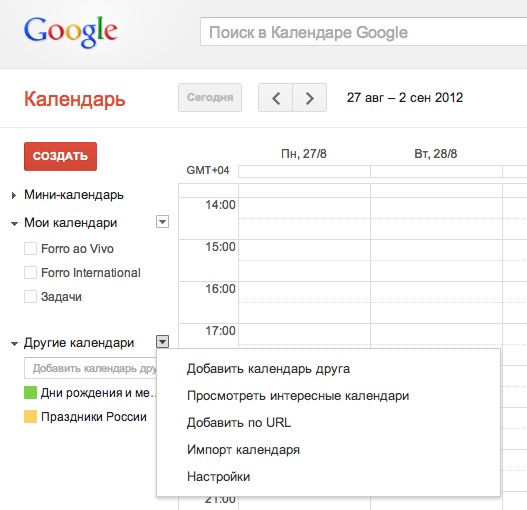Choose Импорт календаря menu item
This screenshot has height=510, width=527.
coord(328,449)
